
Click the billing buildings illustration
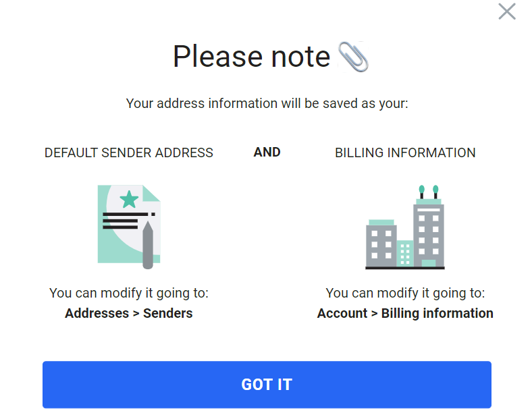pos(405,227)
